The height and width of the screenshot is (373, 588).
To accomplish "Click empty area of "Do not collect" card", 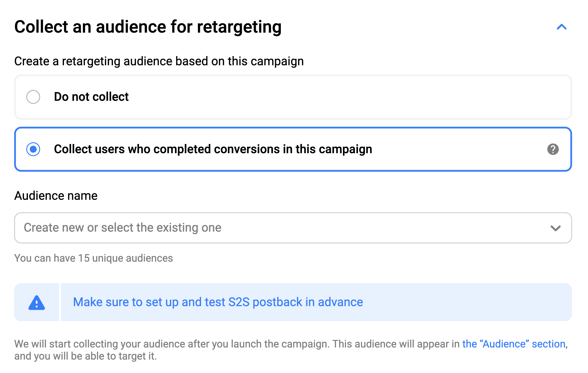I will 342,97.
